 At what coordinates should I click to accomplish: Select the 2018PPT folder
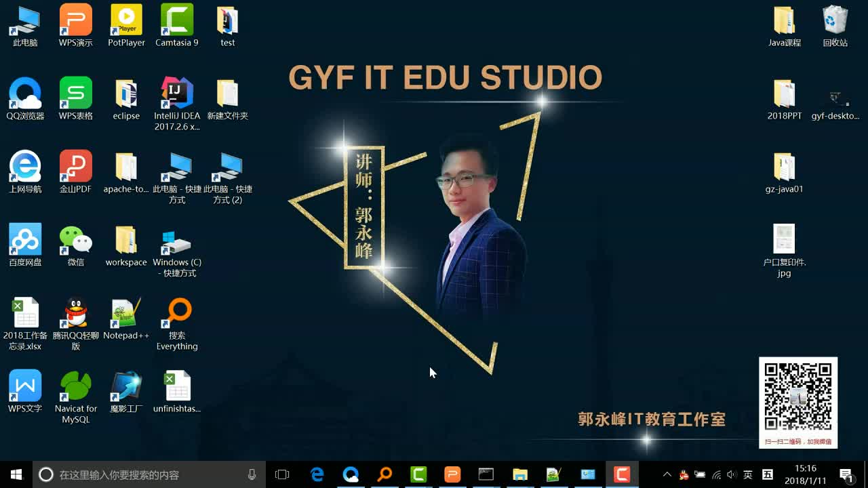coord(785,99)
